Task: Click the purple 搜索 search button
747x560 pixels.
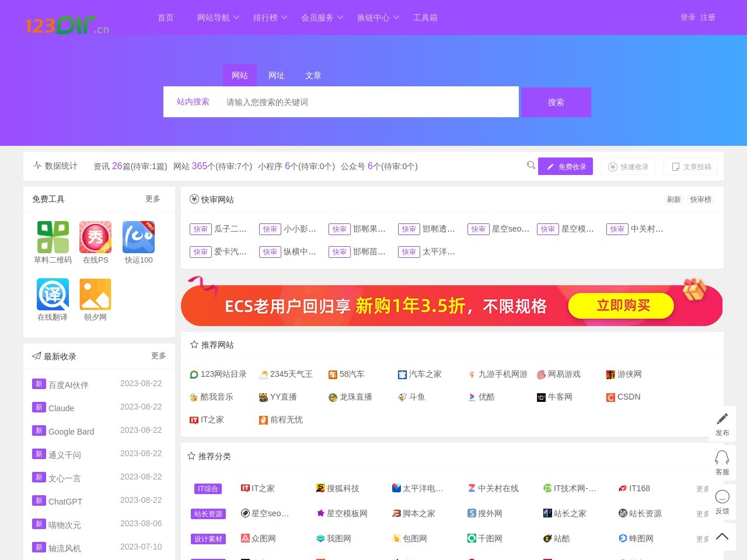Action: 555,102
